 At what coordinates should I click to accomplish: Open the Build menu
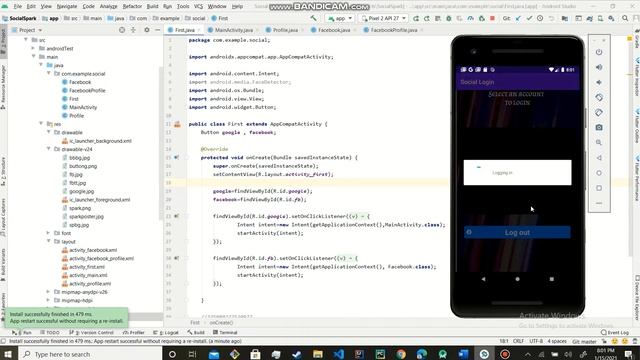click(152, 7)
